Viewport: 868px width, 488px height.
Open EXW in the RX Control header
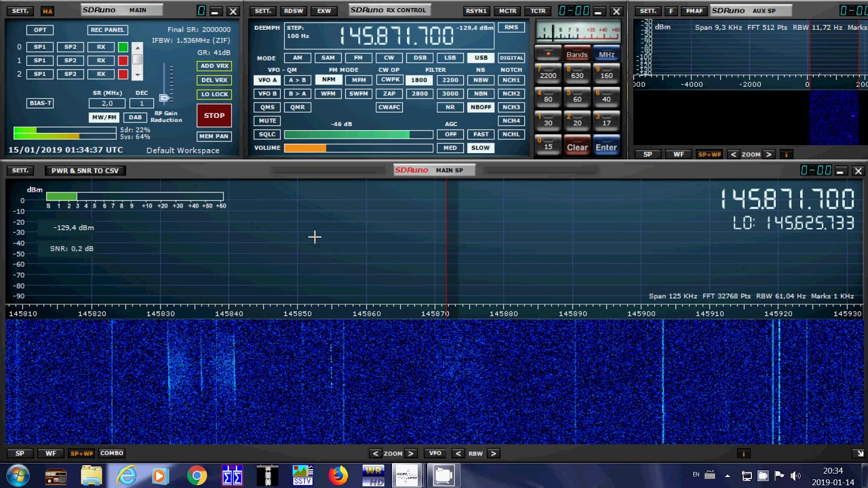(x=324, y=11)
